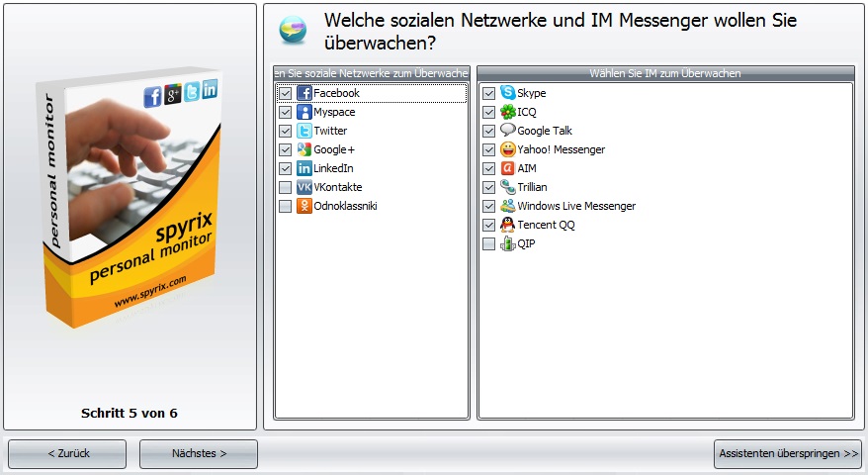Viewport: 868px width, 475px height.
Task: Click the Tencent QQ penguin icon
Action: pos(507,225)
